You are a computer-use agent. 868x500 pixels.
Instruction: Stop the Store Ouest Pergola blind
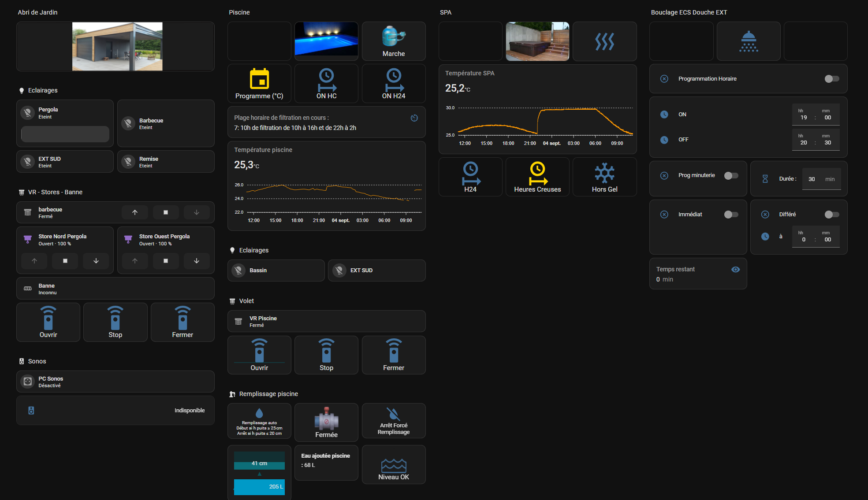(x=166, y=261)
